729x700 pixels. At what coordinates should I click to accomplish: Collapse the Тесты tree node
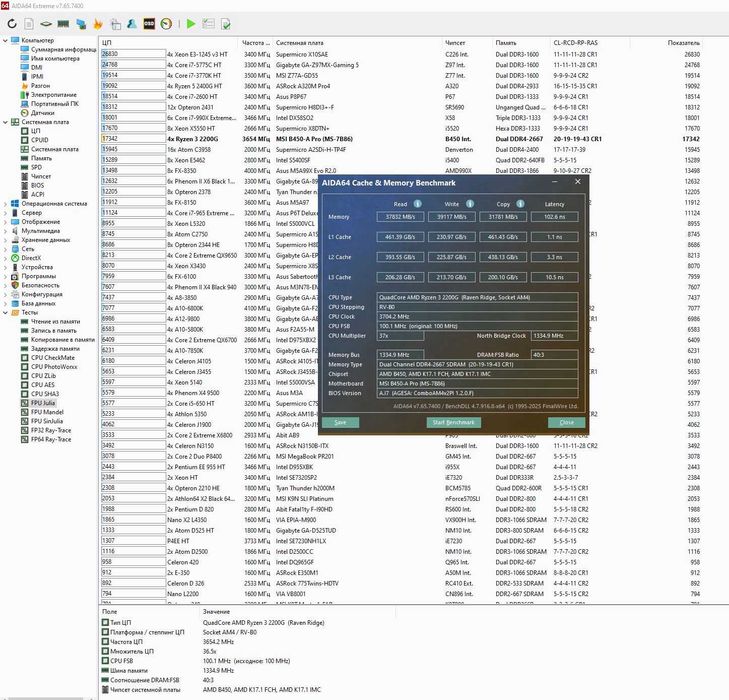point(5,312)
